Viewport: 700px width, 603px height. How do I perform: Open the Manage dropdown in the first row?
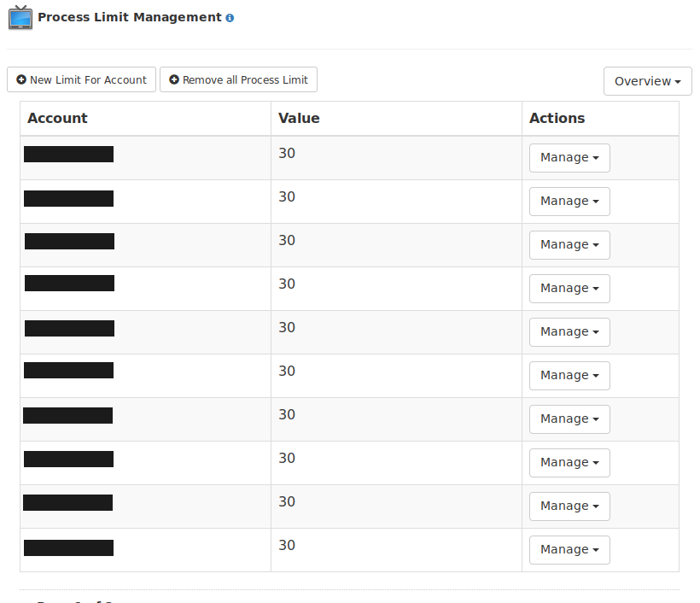click(x=569, y=158)
